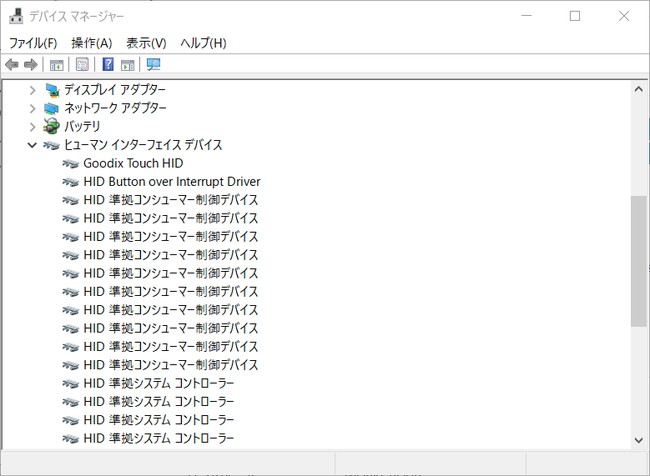The width and height of the screenshot is (650, 476).
Task: Select the ヒューマン インターフェイス デバイス category icon
Action: tap(51, 145)
